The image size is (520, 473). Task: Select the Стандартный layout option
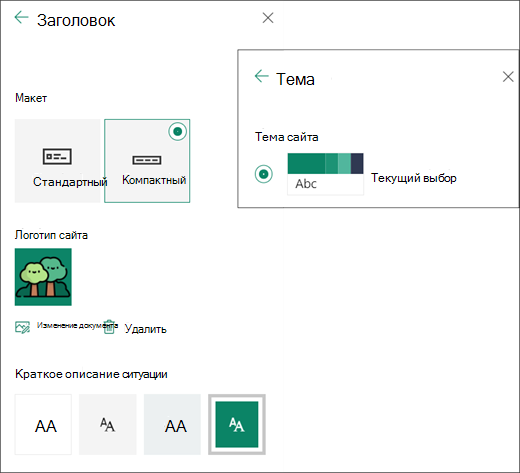pyautogui.click(x=57, y=161)
